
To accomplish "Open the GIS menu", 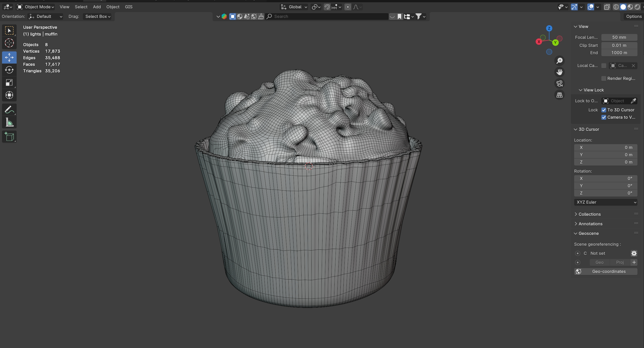I will click(129, 7).
